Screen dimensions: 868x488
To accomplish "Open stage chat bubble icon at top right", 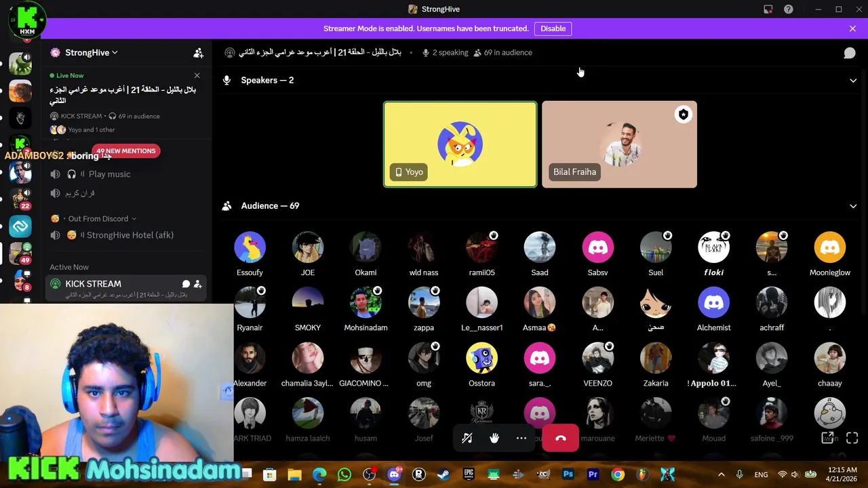I will click(x=849, y=53).
